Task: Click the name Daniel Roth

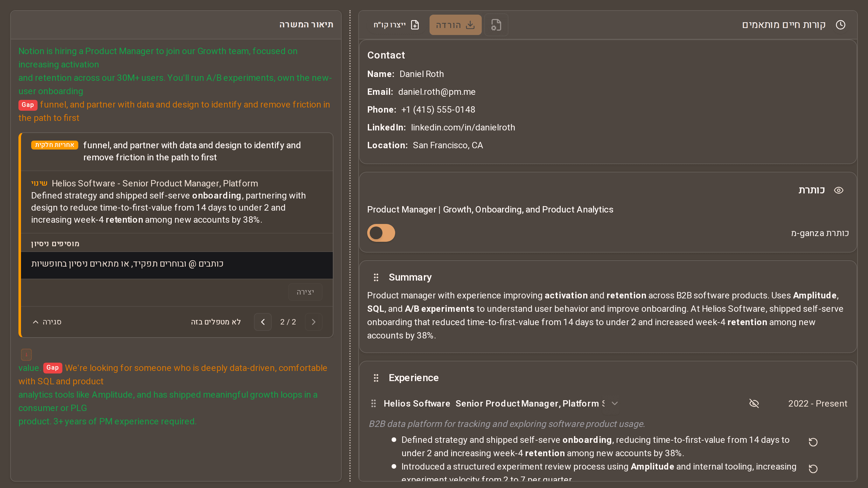Action: [422, 74]
